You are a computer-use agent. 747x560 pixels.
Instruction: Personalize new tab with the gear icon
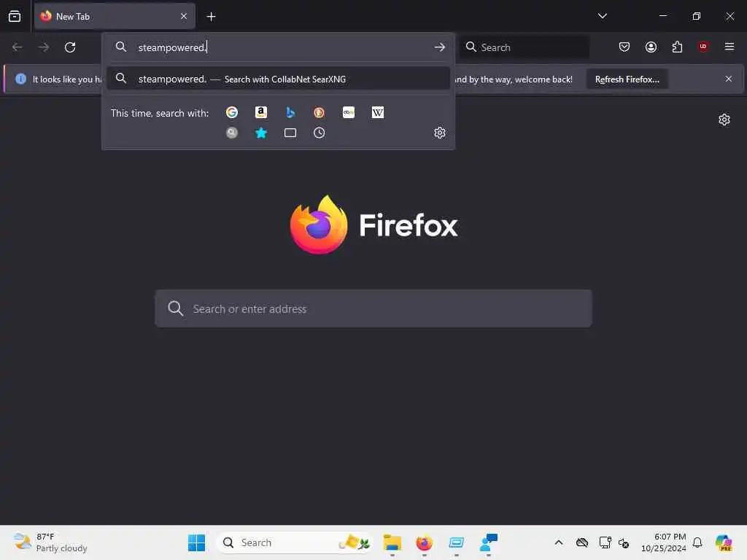coord(724,120)
